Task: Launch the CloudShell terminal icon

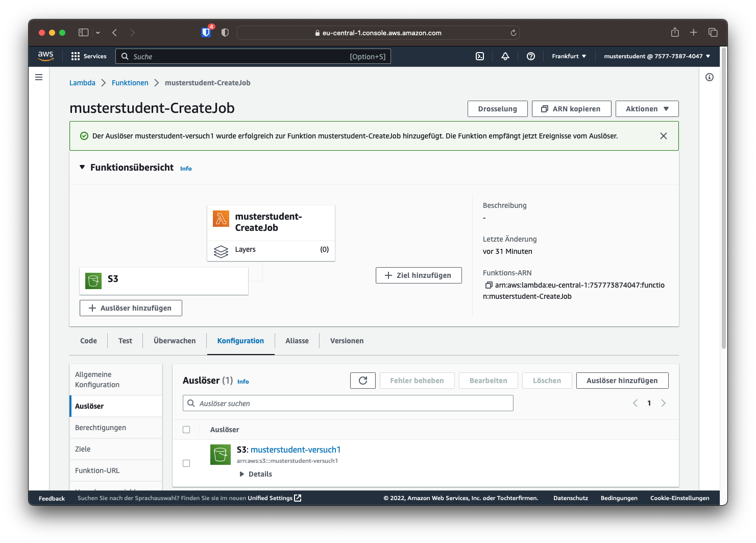Action: tap(480, 56)
